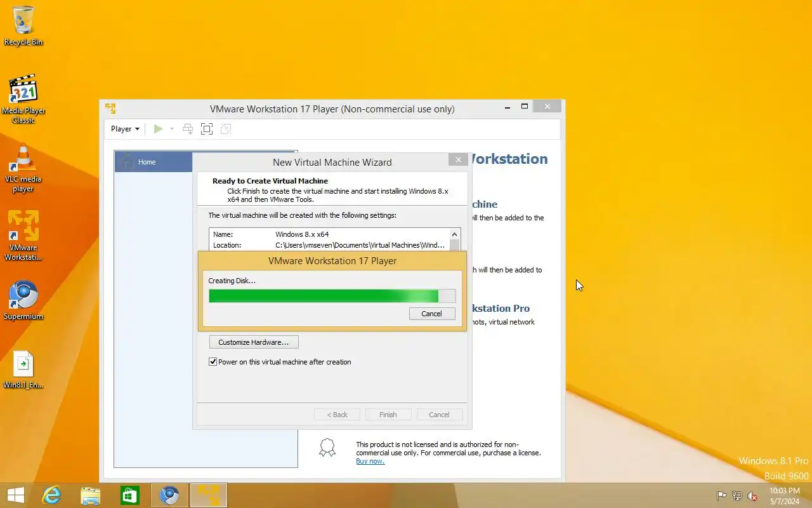Select VLC media player desktop icon

tap(23, 168)
